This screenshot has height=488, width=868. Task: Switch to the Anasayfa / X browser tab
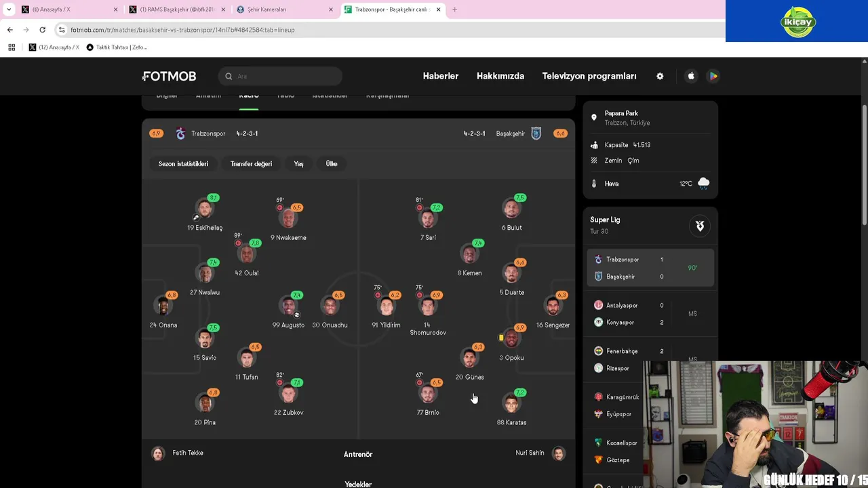68,9
